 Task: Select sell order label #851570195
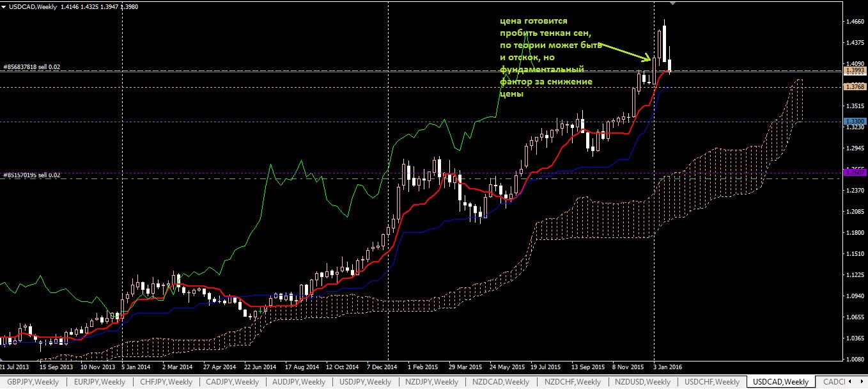point(31,175)
